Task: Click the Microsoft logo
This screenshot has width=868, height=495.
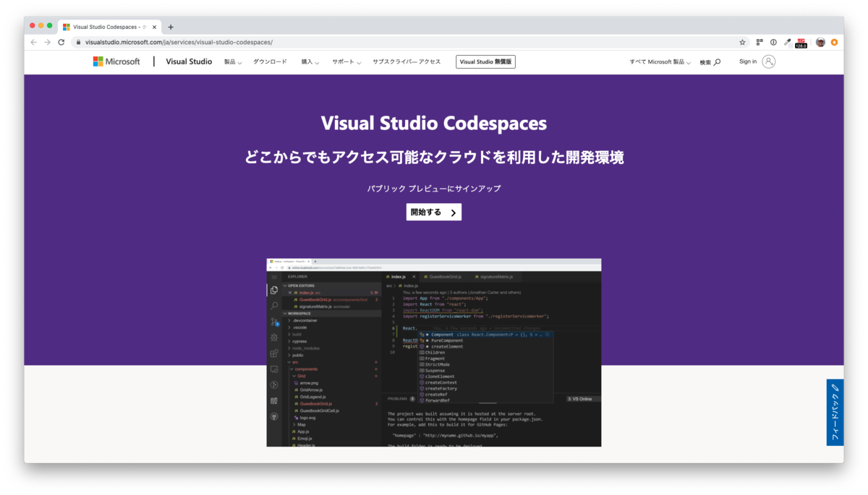Action: (116, 61)
